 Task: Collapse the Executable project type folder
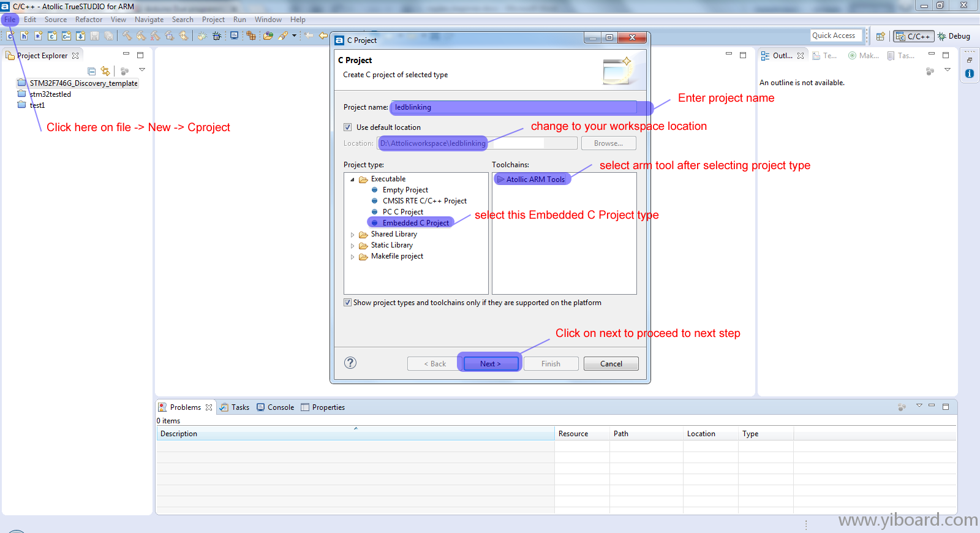(352, 180)
